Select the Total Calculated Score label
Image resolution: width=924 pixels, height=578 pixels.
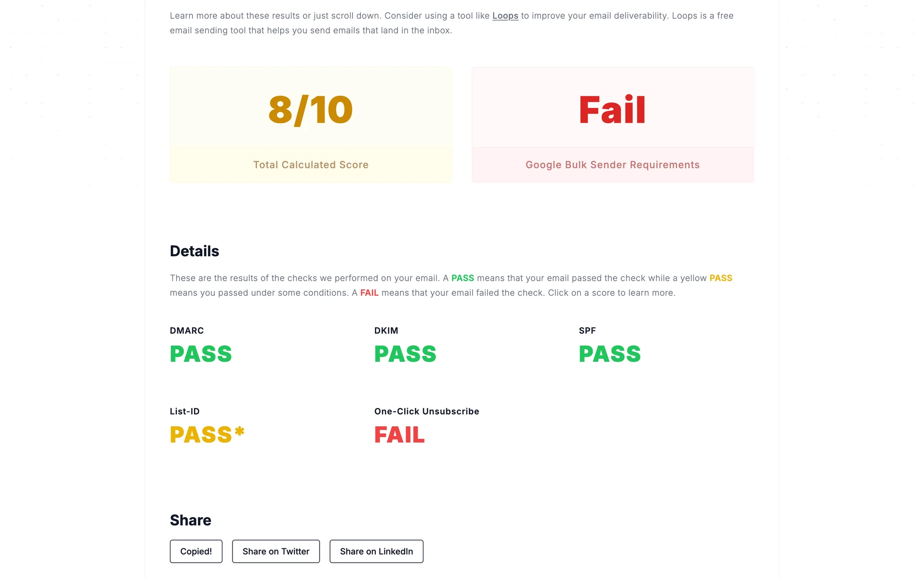pyautogui.click(x=311, y=165)
